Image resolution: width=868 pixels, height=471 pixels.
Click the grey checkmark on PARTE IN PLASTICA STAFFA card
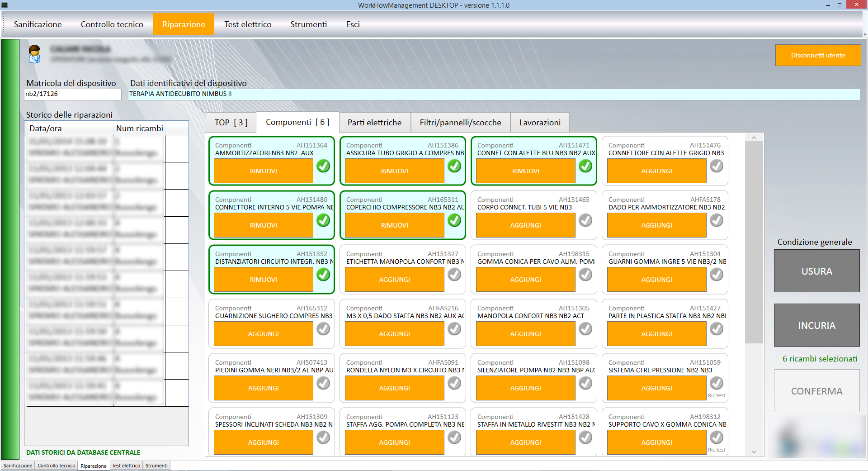(717, 329)
